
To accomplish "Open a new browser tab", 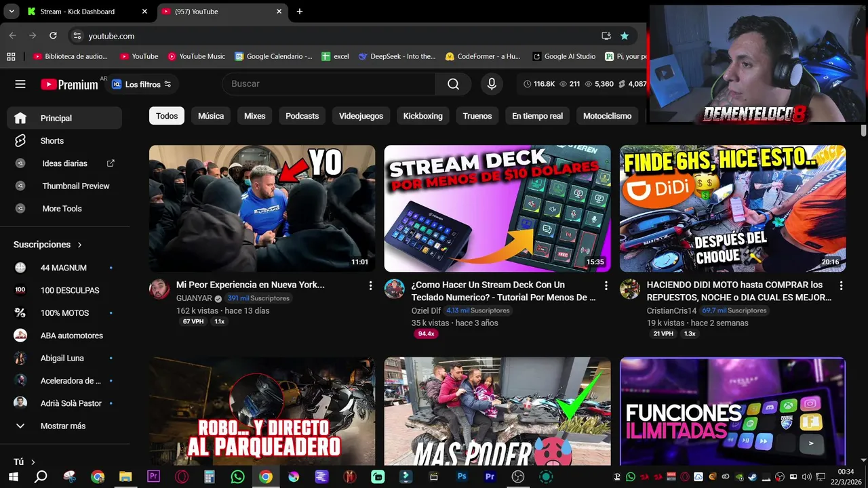I will (x=300, y=12).
